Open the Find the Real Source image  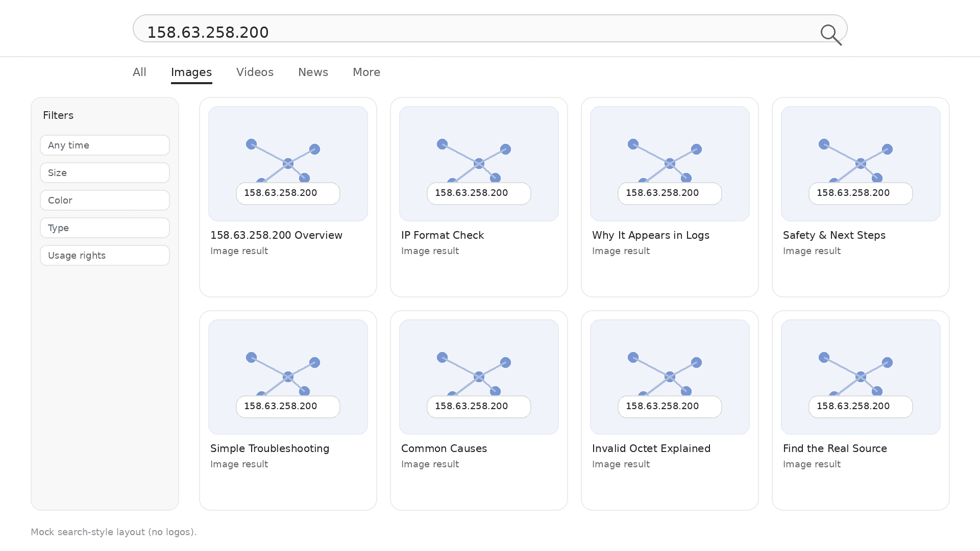point(861,377)
